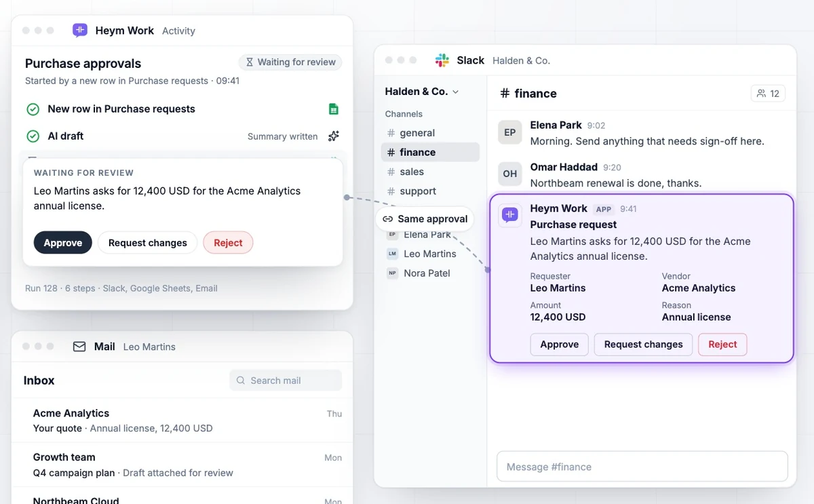Open the sales channel in Slack sidebar
814x504 pixels.
point(430,172)
